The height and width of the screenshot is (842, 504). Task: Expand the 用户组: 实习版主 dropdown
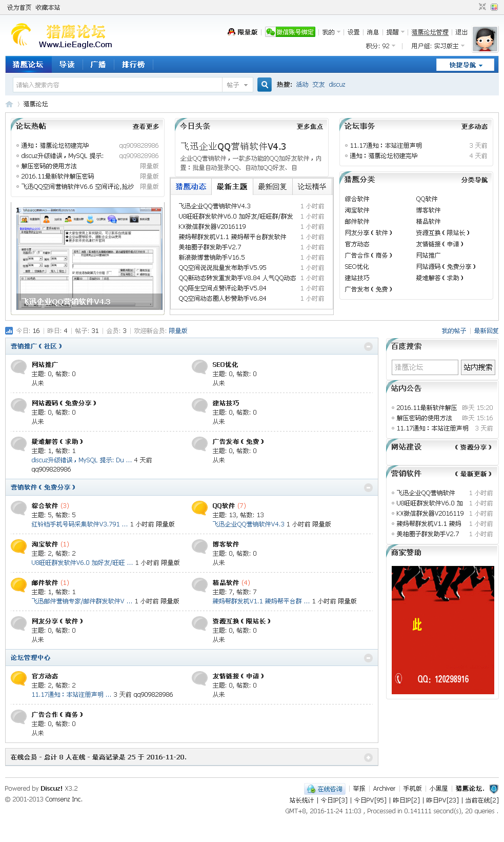[438, 46]
